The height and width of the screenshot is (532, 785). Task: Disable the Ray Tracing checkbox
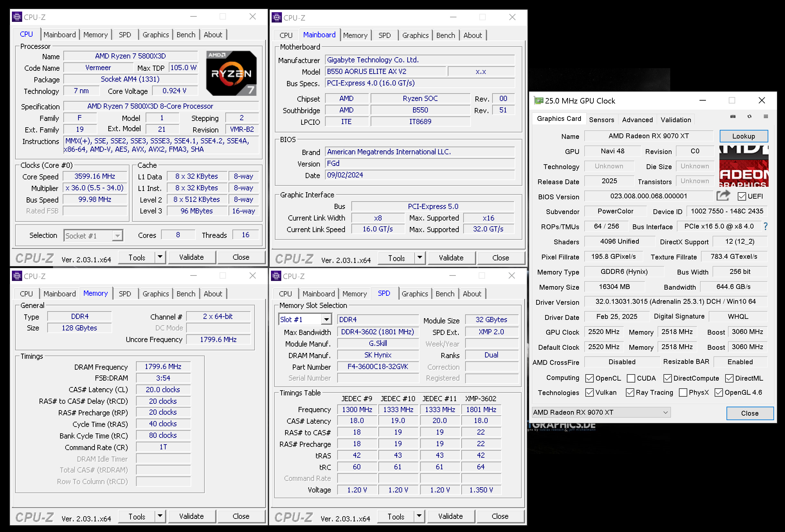[x=630, y=392]
